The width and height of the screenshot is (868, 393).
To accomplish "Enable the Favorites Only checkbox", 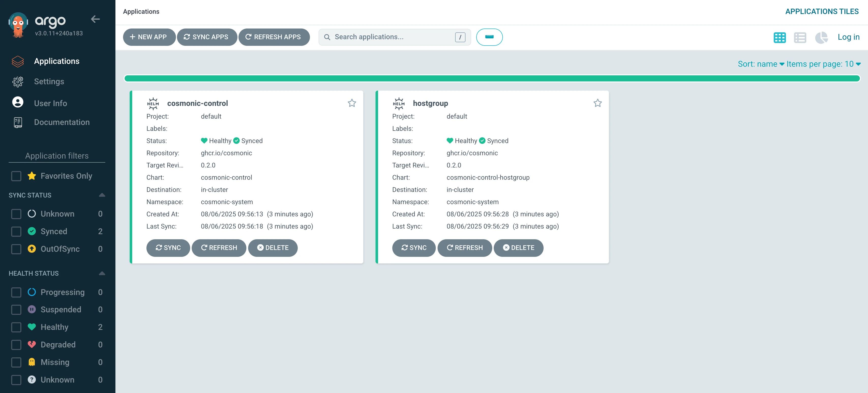I will (x=16, y=176).
